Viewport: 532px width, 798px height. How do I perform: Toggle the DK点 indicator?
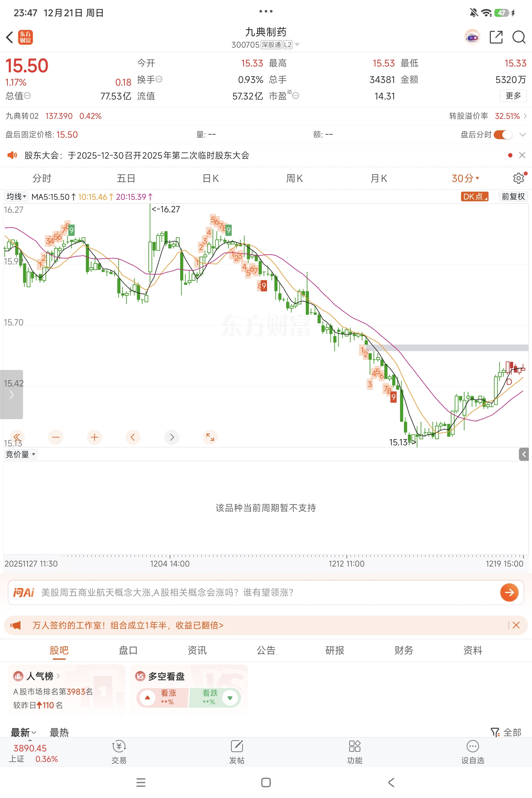pyautogui.click(x=474, y=196)
